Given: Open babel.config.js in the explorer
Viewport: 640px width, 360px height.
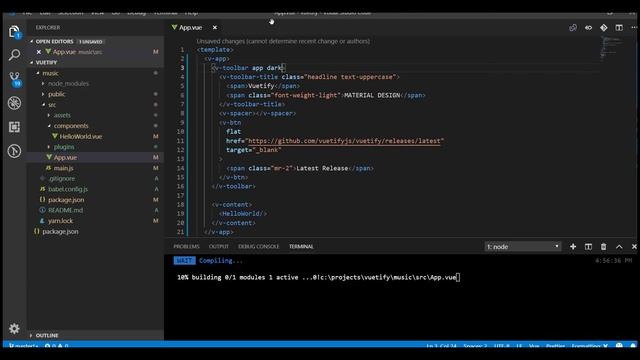Looking at the screenshot, I should point(68,189).
